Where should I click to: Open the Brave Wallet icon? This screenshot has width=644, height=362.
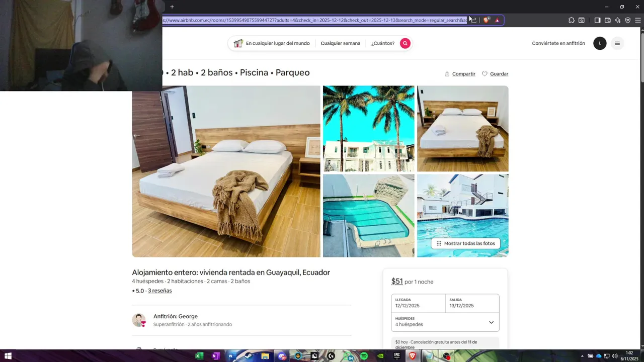click(607, 20)
